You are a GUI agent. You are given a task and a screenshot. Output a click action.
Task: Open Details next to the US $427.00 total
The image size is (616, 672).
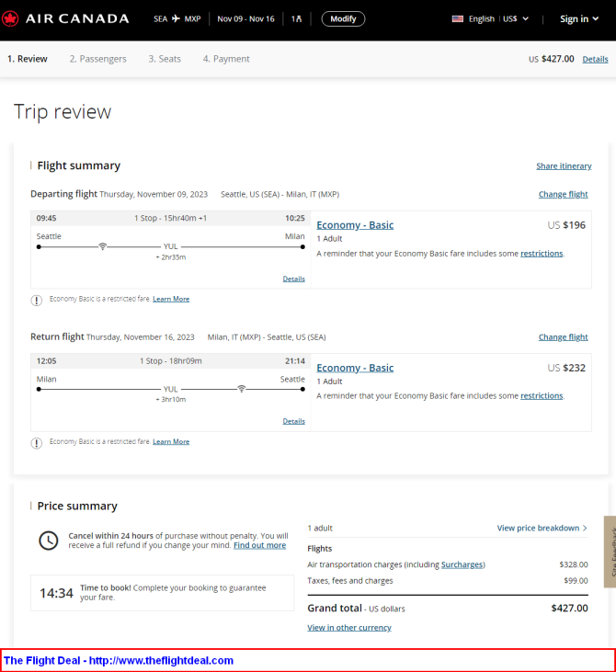[x=595, y=59]
